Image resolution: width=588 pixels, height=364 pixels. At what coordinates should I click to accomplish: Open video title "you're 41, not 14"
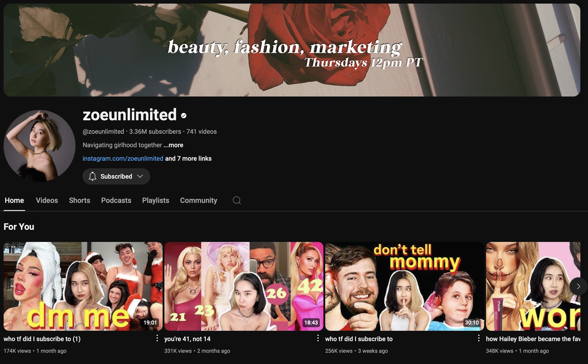(187, 339)
